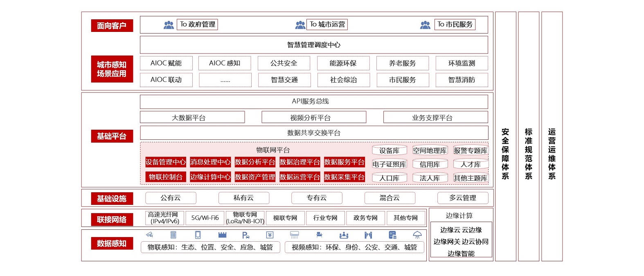Click the API服务总线 bar
The height and width of the screenshot is (276, 644).
(x=314, y=101)
